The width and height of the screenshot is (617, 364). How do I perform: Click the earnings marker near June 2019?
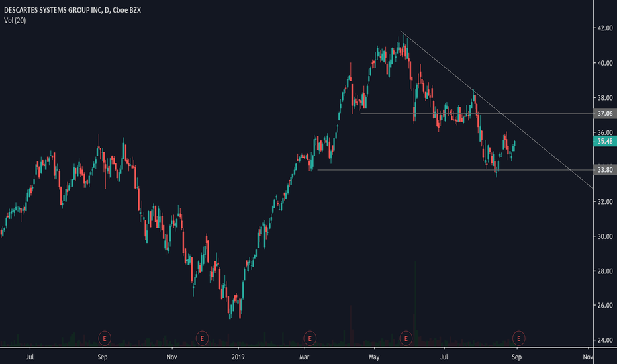406,338
